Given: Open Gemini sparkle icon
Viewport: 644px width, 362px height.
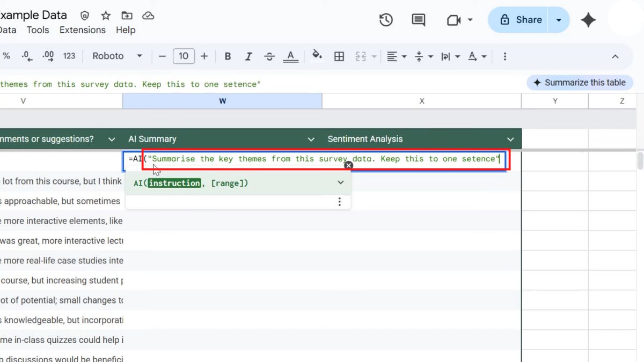Looking at the screenshot, I should coord(588,20).
